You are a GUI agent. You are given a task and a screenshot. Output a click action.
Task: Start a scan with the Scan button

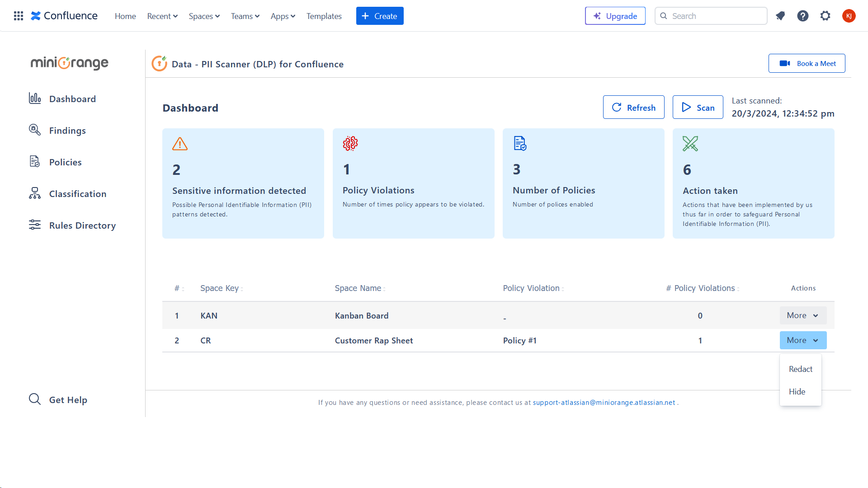tap(698, 108)
